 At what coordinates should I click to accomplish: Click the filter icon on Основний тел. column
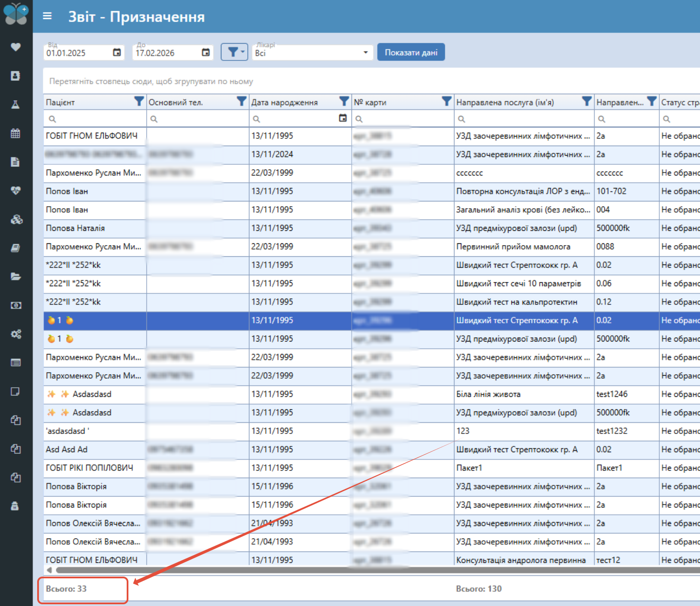242,102
